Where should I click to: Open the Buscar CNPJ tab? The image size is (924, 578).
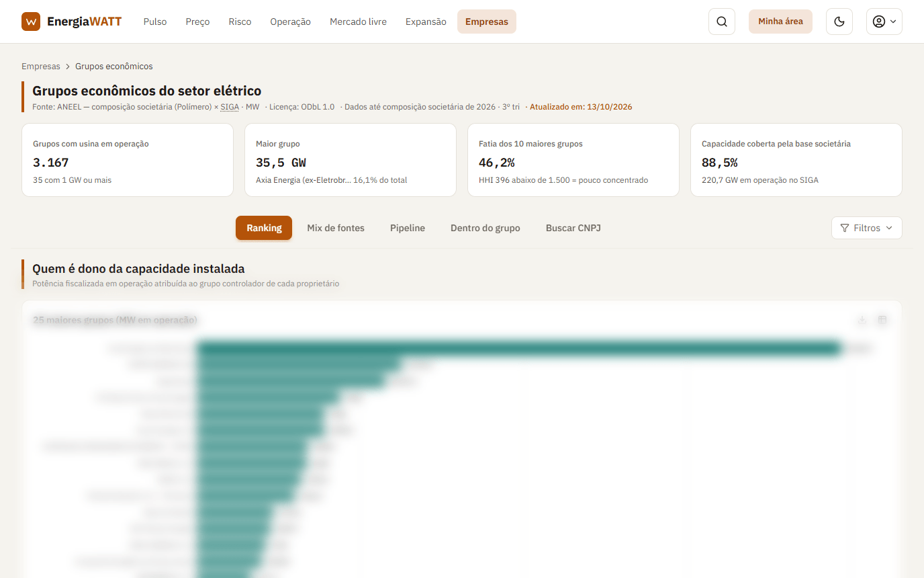point(573,228)
